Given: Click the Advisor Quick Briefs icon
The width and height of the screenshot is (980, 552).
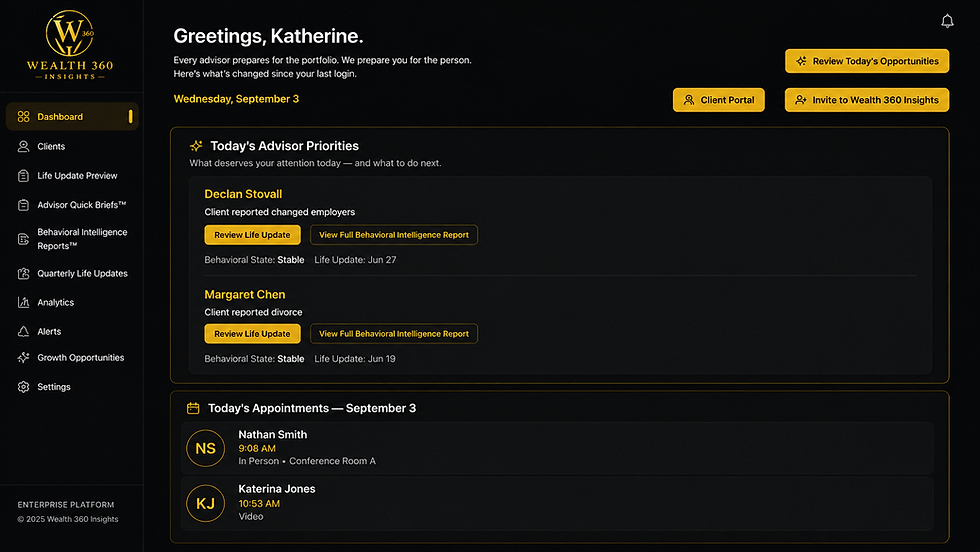Looking at the screenshot, I should [24, 205].
